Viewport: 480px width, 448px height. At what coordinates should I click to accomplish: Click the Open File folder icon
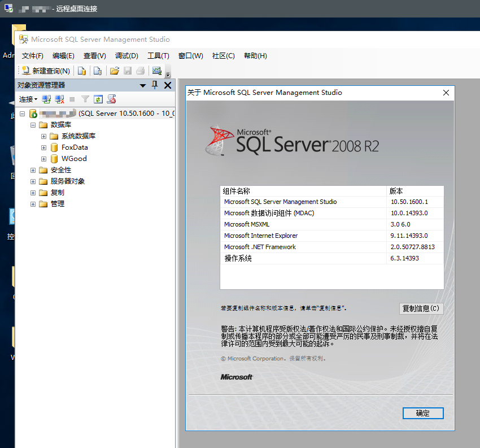(x=115, y=71)
